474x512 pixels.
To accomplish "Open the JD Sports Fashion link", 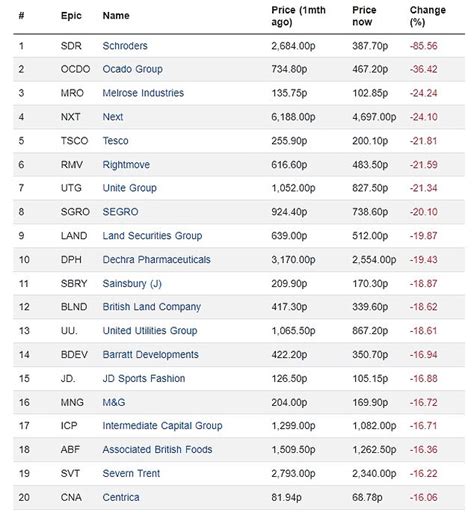I will [x=144, y=378].
